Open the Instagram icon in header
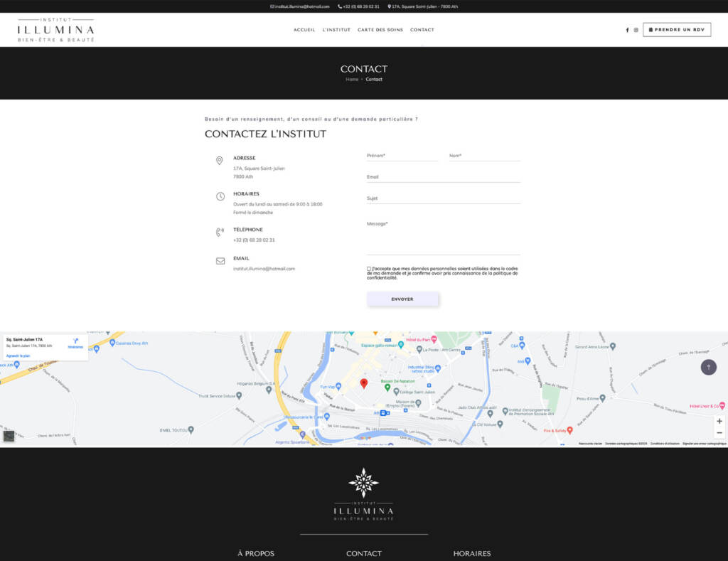The height and width of the screenshot is (561, 728). (636, 30)
